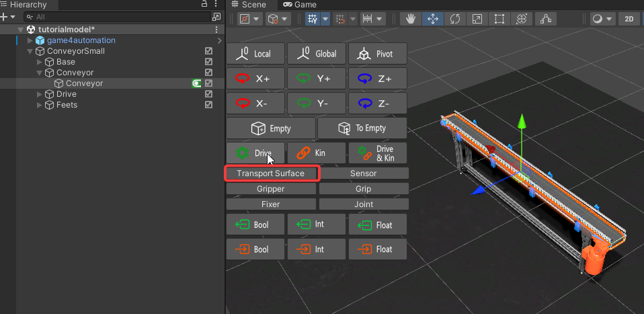Select the combined Transform tool
This screenshot has width=644, height=314.
(x=522, y=19)
